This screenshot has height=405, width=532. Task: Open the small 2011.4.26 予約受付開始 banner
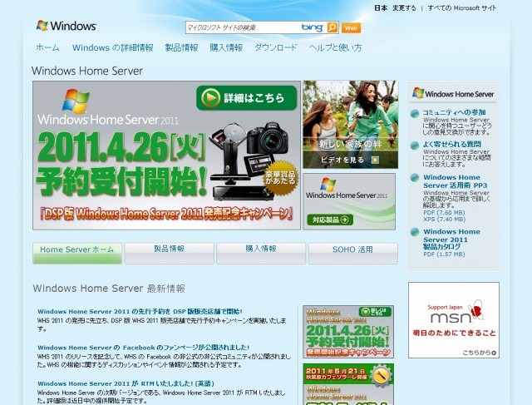(x=348, y=332)
